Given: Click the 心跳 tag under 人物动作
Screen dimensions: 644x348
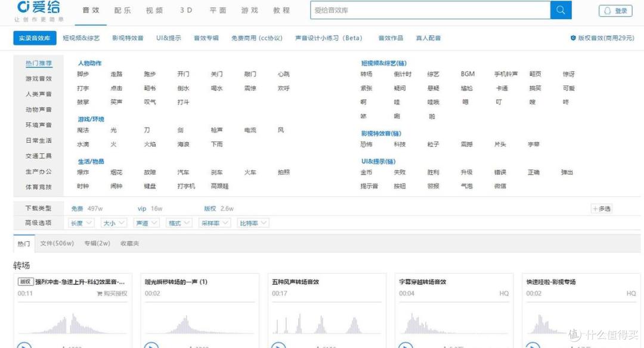Looking at the screenshot, I should (284, 74).
